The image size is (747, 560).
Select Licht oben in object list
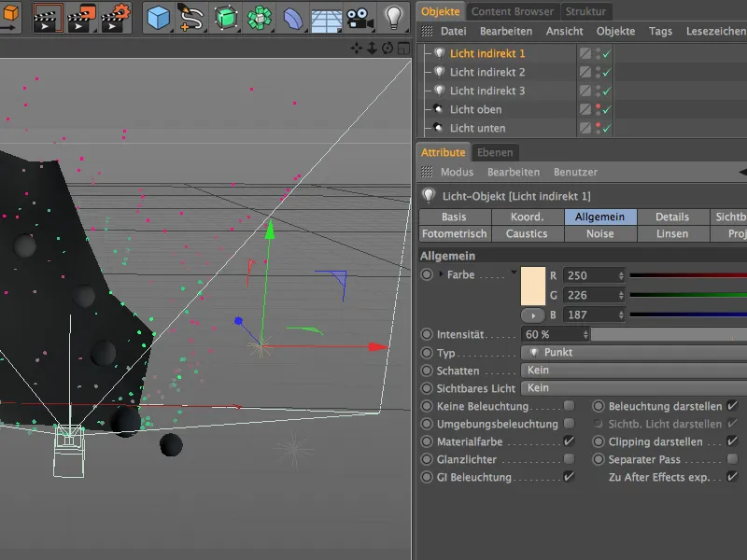475,109
